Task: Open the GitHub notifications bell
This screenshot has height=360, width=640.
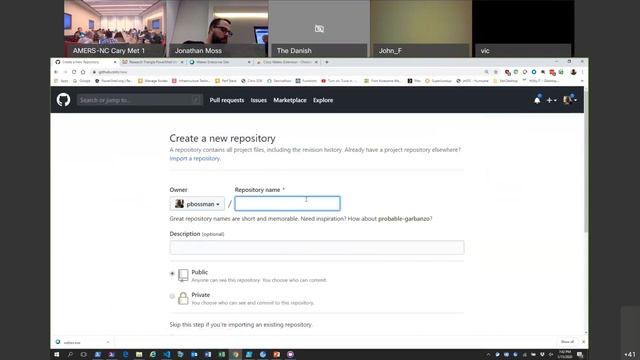Action: (537, 100)
